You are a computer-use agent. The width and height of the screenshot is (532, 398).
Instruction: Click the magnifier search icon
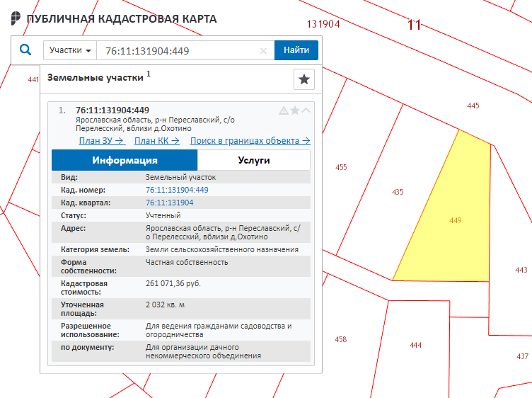click(25, 50)
